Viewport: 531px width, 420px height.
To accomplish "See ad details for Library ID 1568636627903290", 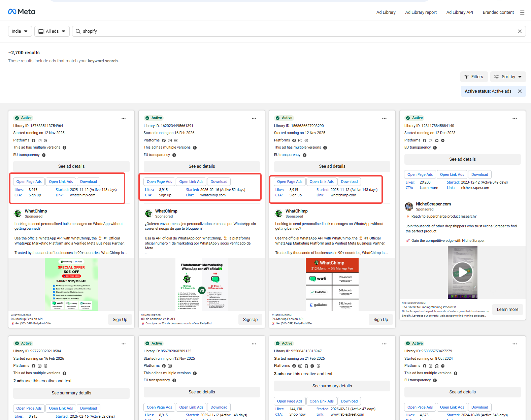I will click(332, 166).
